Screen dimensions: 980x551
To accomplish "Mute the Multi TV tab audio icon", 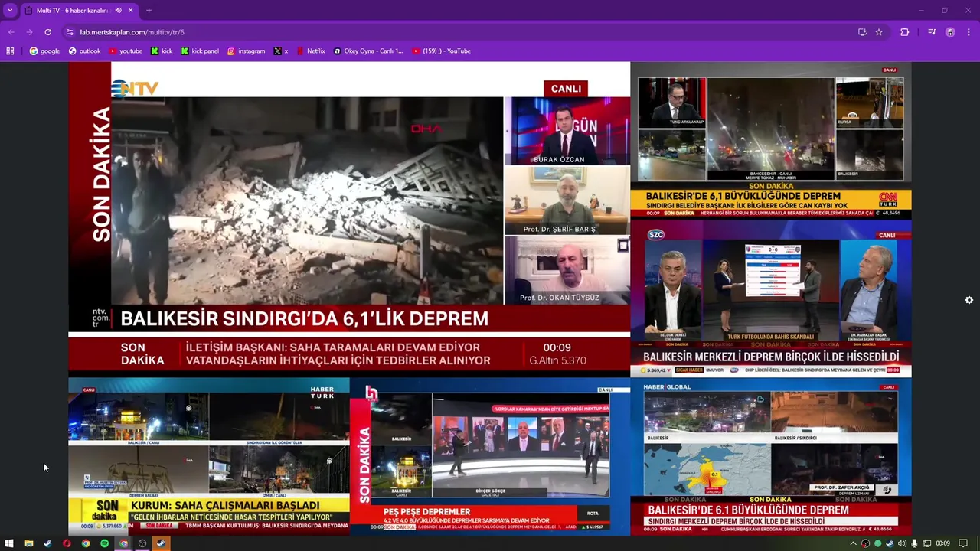I will click(118, 11).
